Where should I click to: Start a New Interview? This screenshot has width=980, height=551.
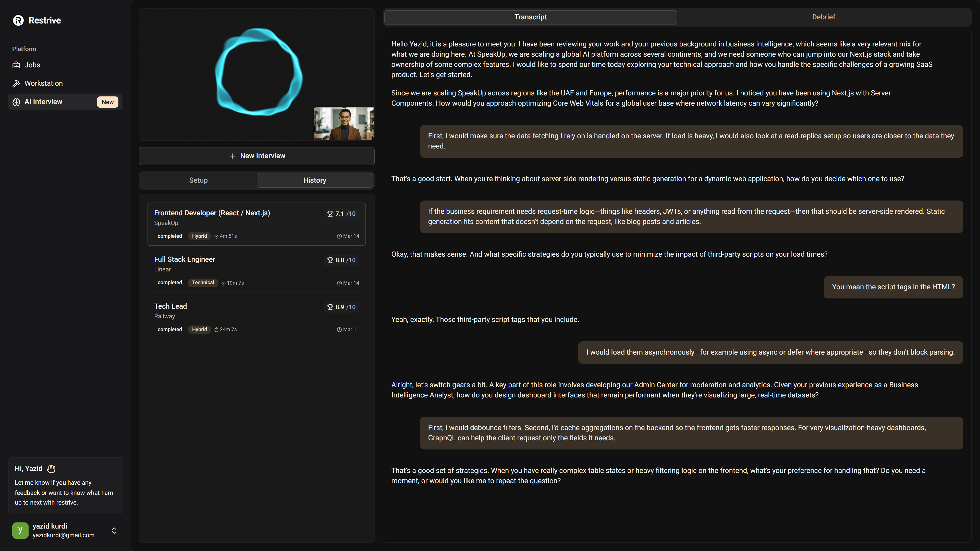click(256, 156)
